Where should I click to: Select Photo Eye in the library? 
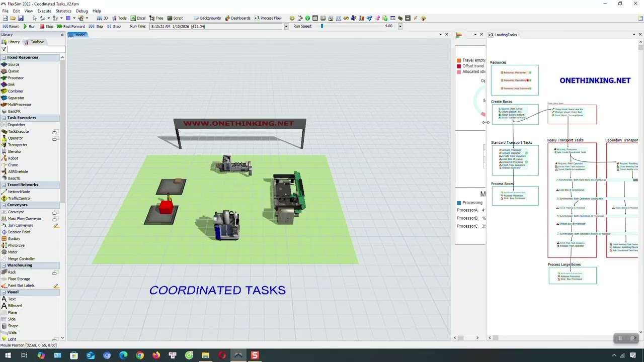coord(16,245)
